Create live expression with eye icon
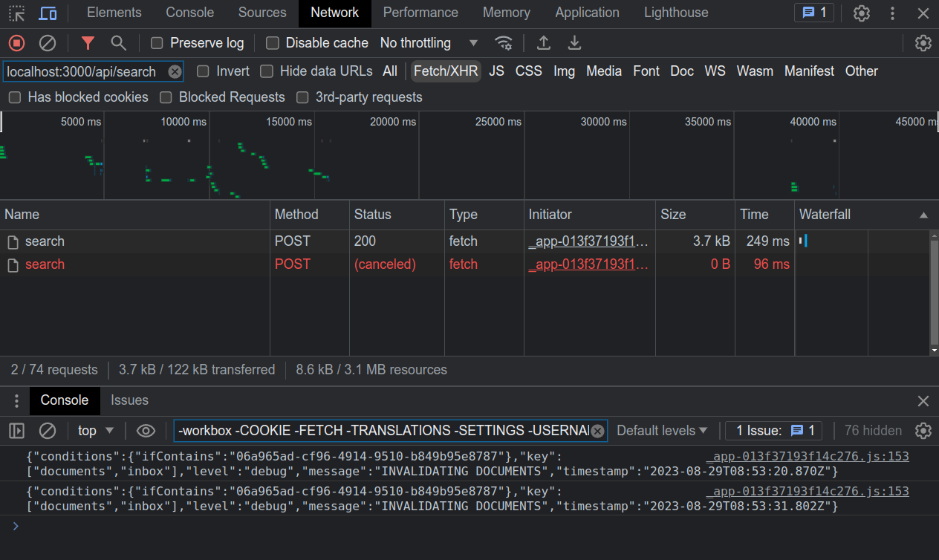This screenshot has width=939, height=560. (146, 431)
